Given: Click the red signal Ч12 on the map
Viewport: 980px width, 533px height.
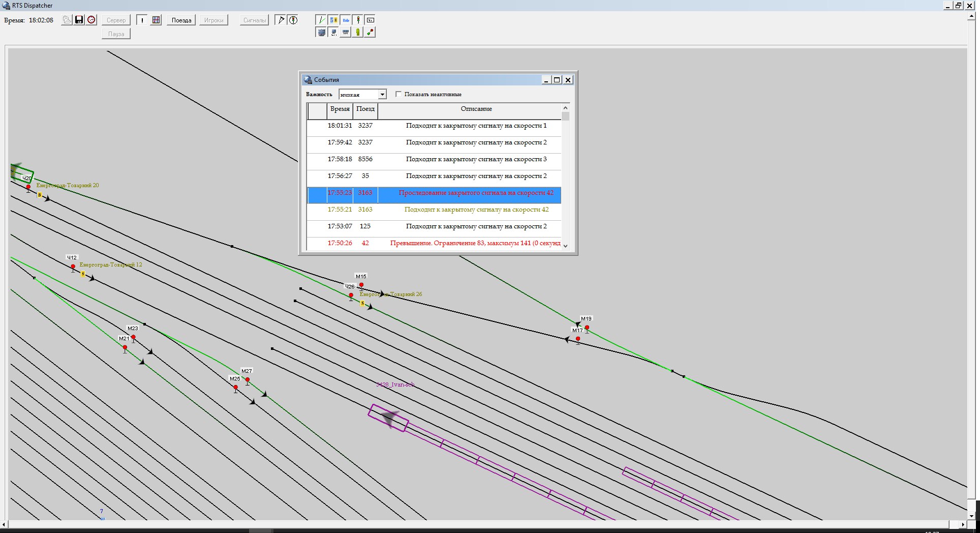Looking at the screenshot, I should (73, 266).
